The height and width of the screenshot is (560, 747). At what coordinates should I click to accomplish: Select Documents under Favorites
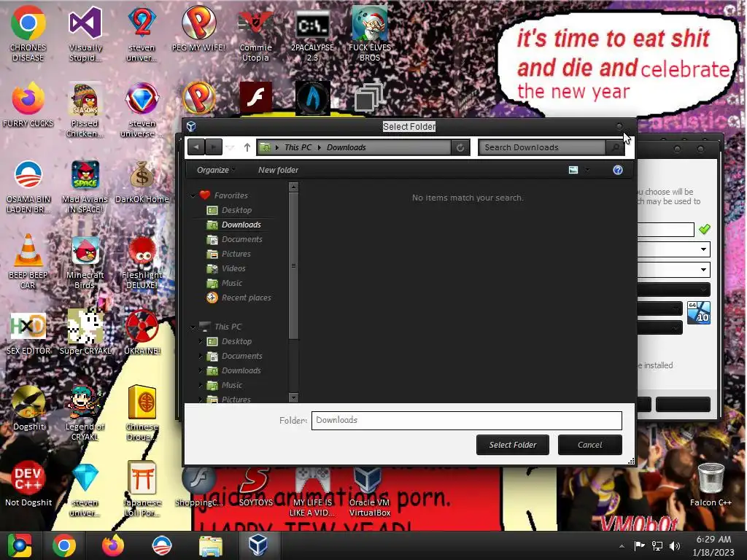[x=241, y=239]
